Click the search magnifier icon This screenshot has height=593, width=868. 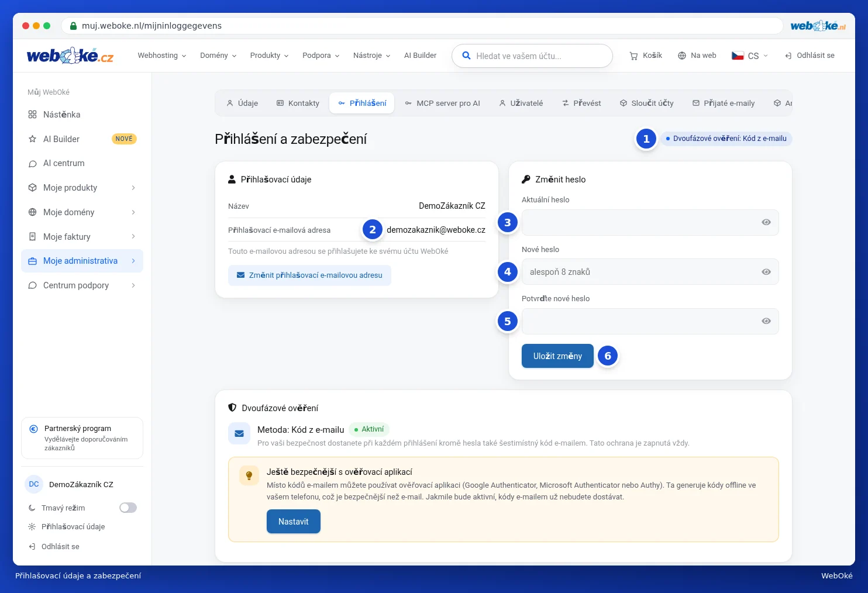pyautogui.click(x=466, y=56)
